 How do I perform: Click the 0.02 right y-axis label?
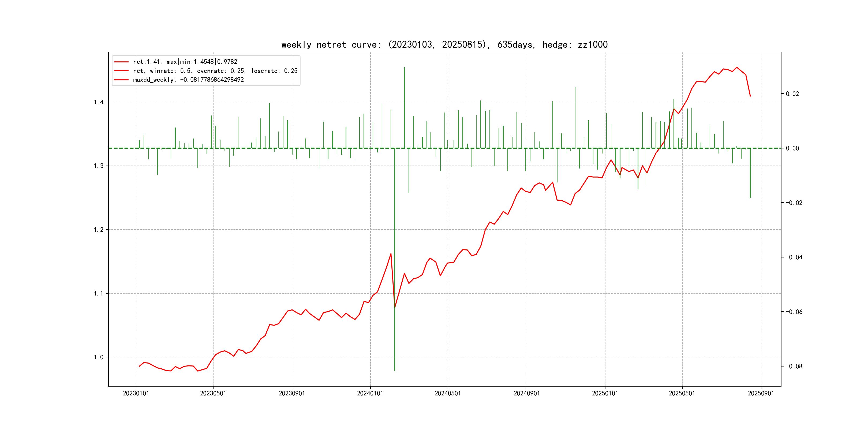[792, 94]
